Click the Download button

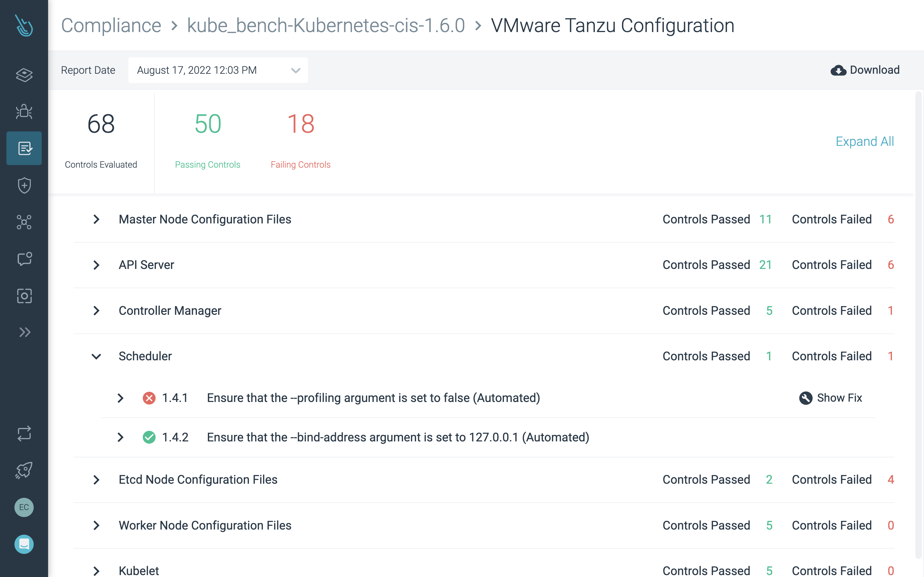865,70
